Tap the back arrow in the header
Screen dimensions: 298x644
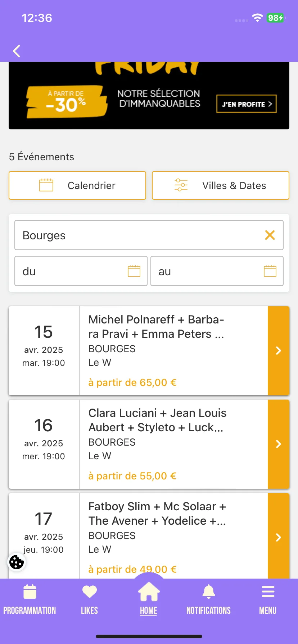pos(17,51)
